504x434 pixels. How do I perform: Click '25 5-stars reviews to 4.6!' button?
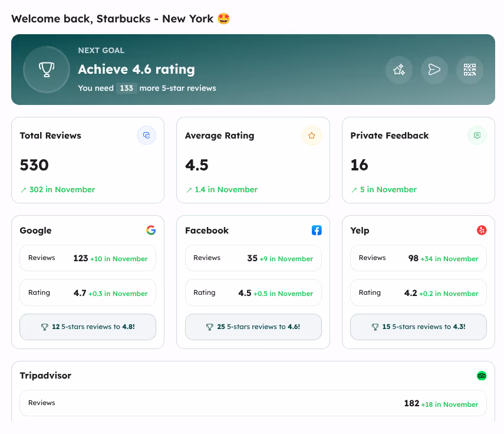(x=253, y=327)
